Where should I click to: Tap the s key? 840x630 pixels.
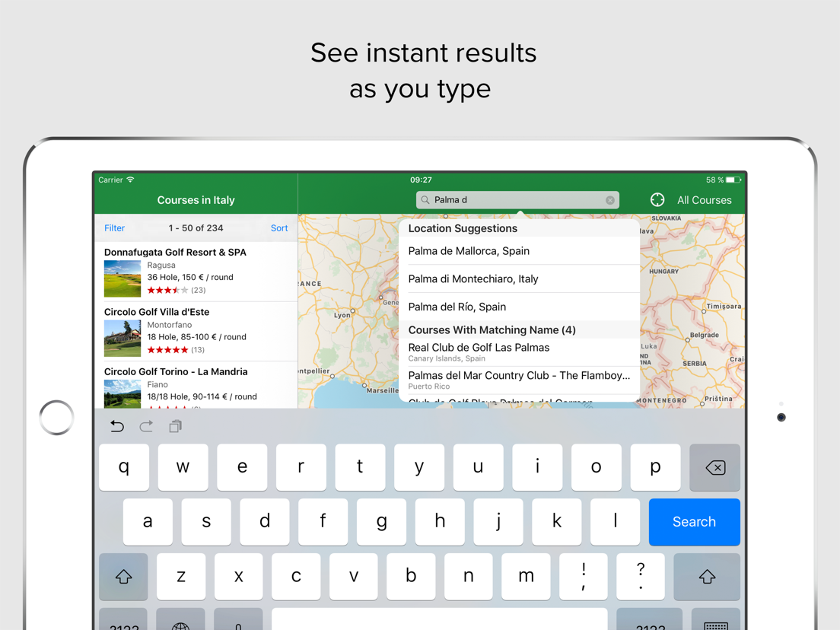(206, 522)
